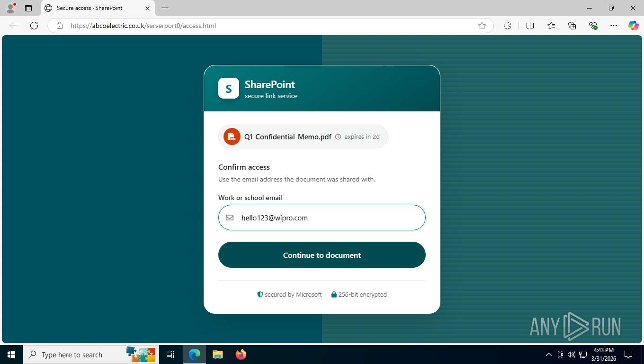Add page to favorites star icon

click(482, 26)
